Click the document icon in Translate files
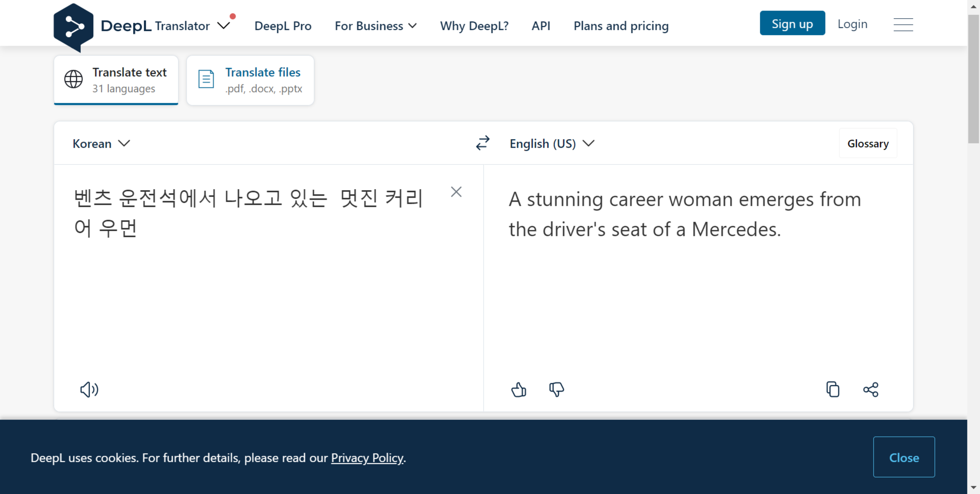Screen dimensions: 980x494 coord(206,79)
